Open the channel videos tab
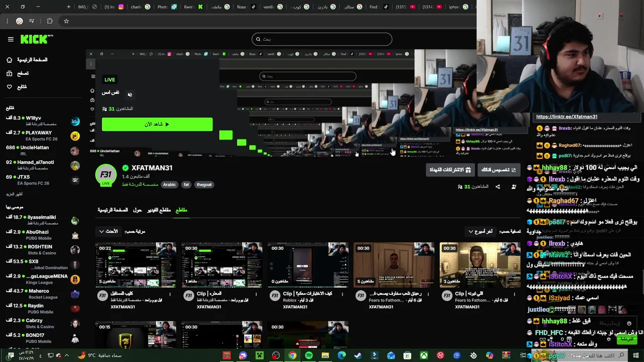 pyautogui.click(x=159, y=210)
